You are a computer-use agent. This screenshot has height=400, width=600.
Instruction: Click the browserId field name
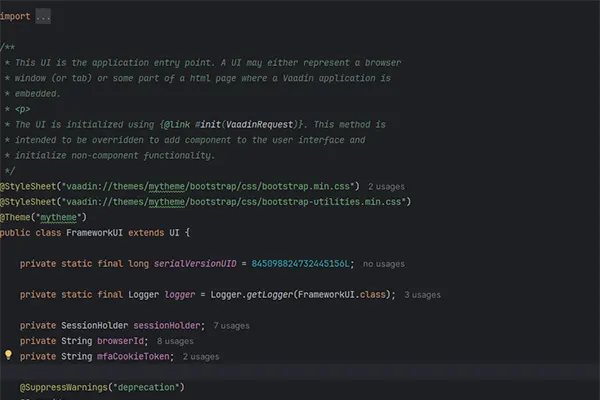pos(121,341)
